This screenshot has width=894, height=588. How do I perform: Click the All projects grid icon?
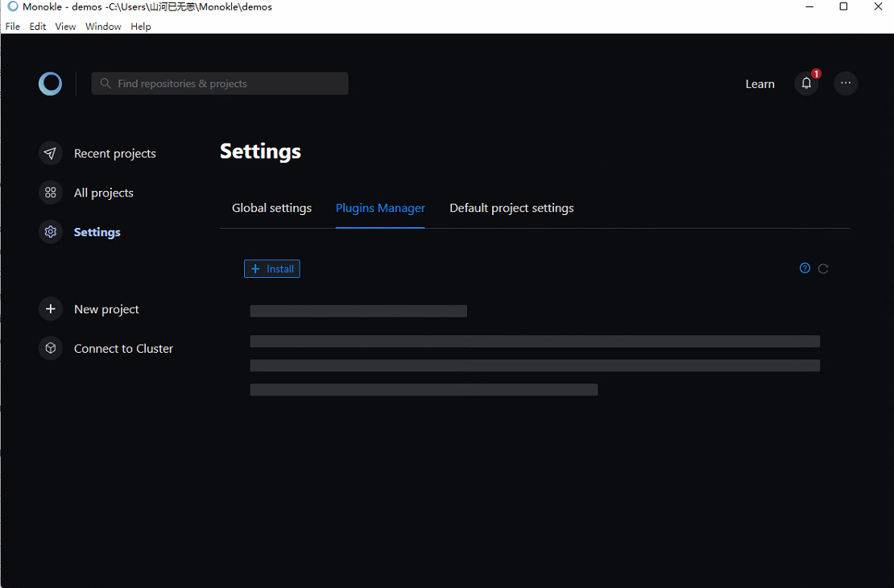pyautogui.click(x=50, y=193)
